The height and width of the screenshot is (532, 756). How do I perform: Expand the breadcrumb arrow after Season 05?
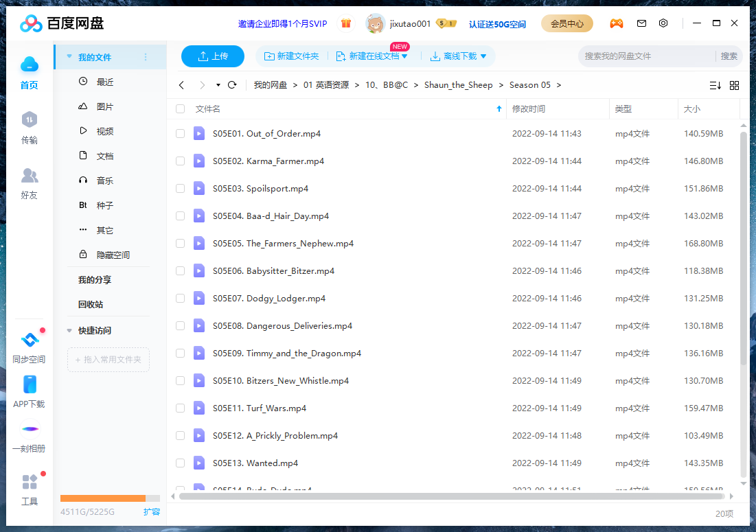pyautogui.click(x=559, y=85)
